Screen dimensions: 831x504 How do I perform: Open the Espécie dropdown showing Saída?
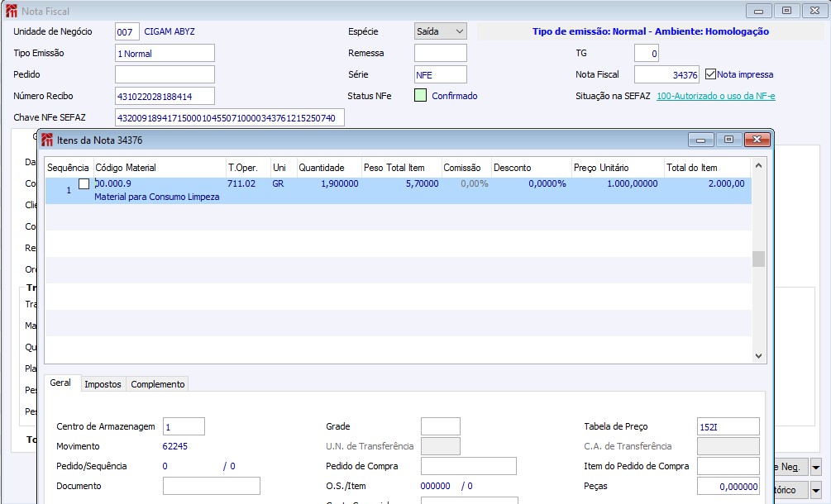tap(441, 31)
